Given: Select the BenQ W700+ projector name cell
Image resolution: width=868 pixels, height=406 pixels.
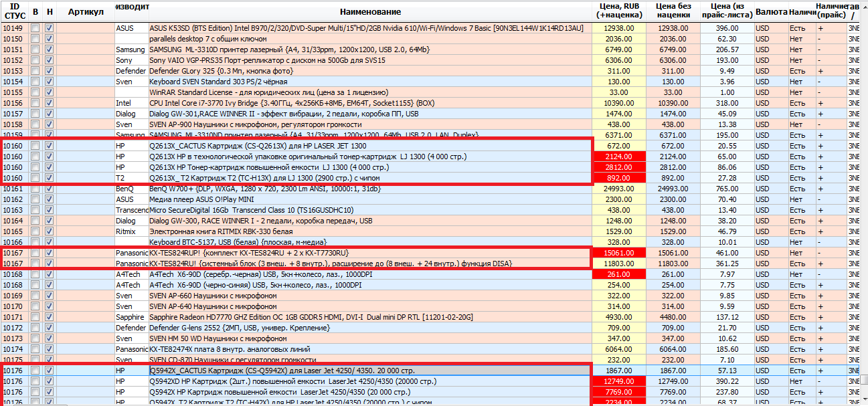Looking at the screenshot, I should tap(370, 189).
